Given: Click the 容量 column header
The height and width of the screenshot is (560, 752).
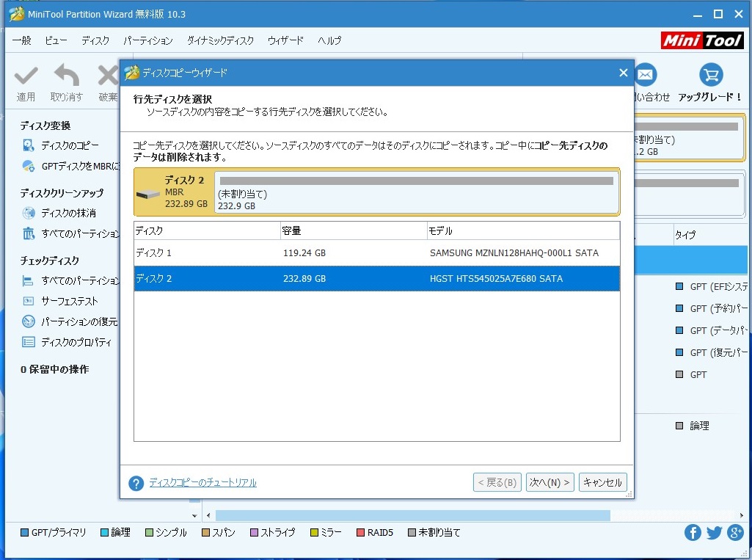Looking at the screenshot, I should point(352,231).
